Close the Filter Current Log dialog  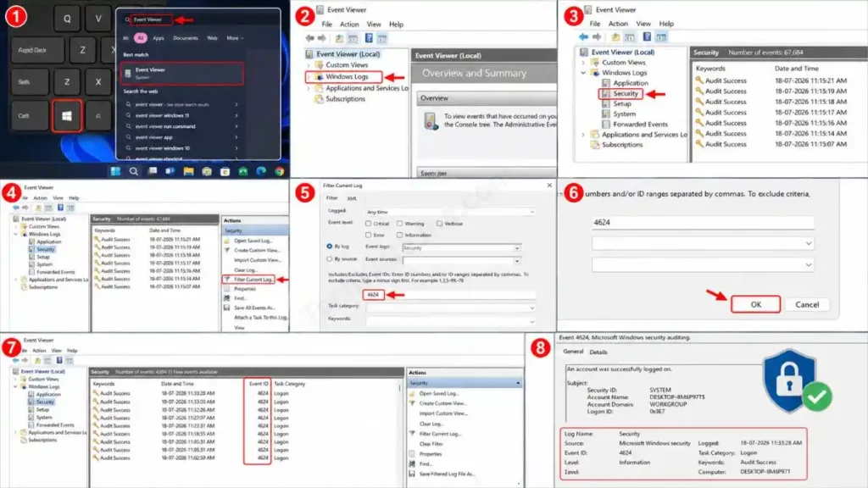tap(549, 186)
